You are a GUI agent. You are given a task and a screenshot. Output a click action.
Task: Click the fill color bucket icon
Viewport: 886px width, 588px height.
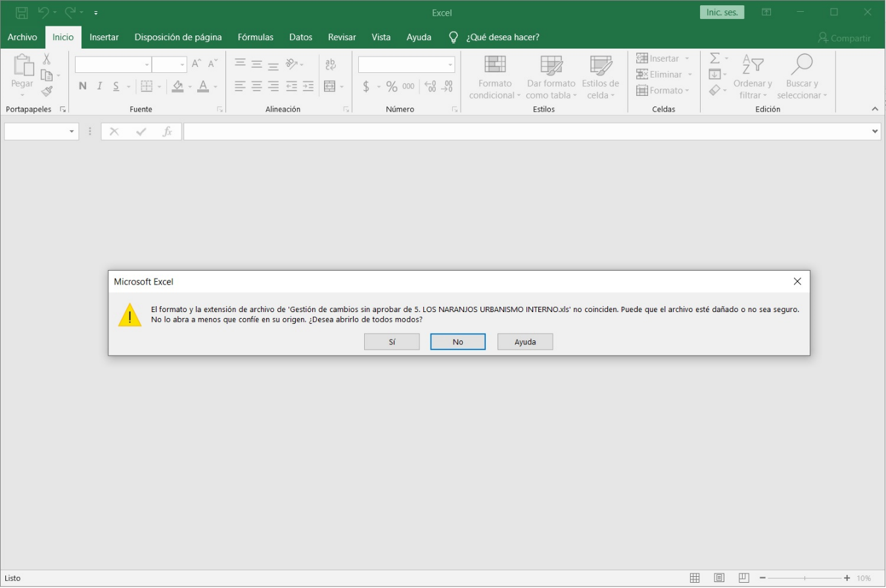pos(177,86)
